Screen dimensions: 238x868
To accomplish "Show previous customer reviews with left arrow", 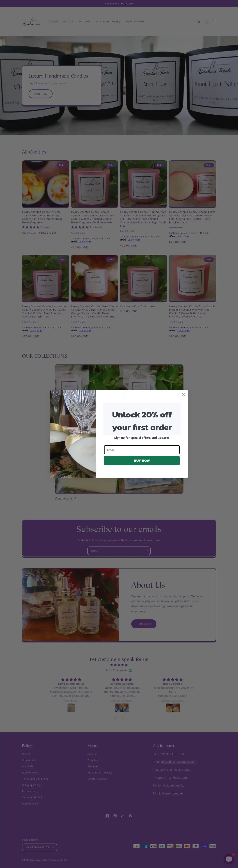I will (115, 717).
